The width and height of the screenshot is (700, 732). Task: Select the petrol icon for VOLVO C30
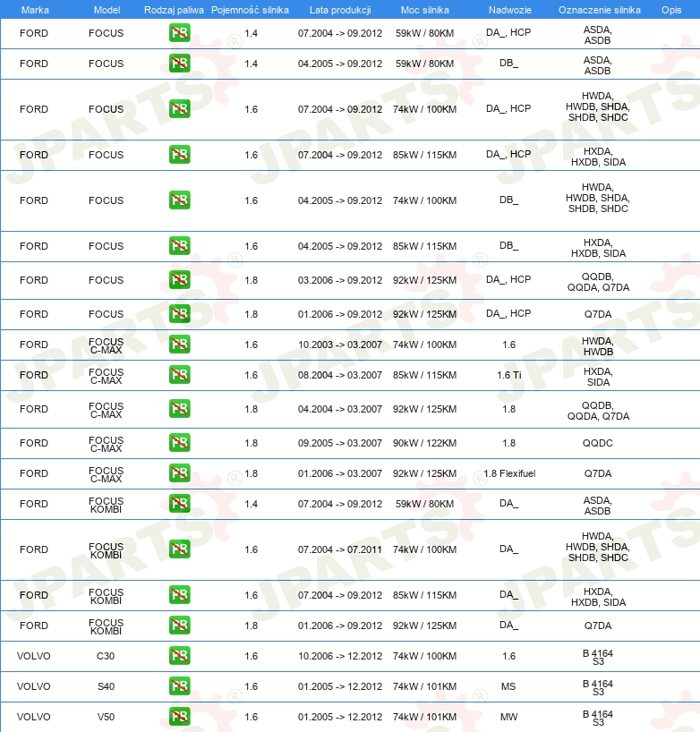click(x=179, y=655)
